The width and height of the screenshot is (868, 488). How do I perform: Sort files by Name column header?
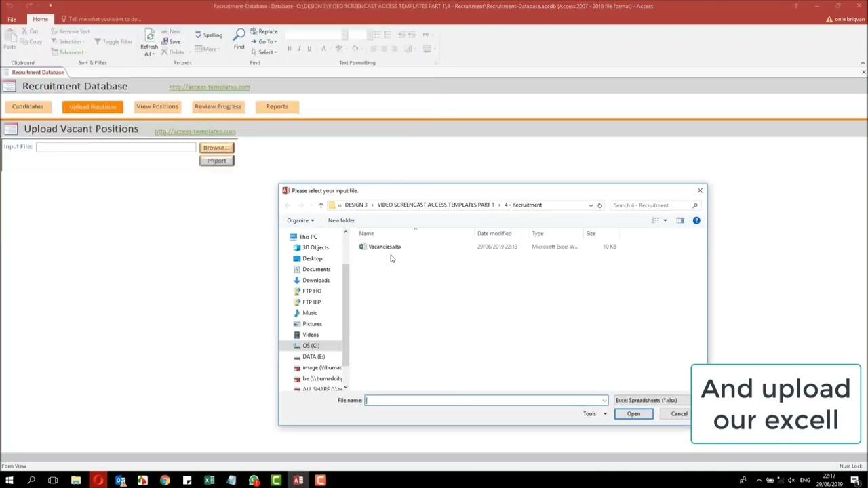click(x=366, y=234)
